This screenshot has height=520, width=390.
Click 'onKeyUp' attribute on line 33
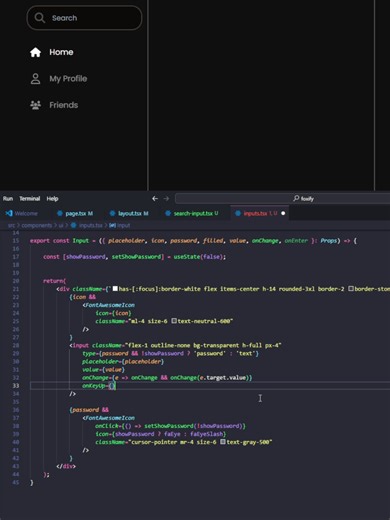[x=94, y=386]
